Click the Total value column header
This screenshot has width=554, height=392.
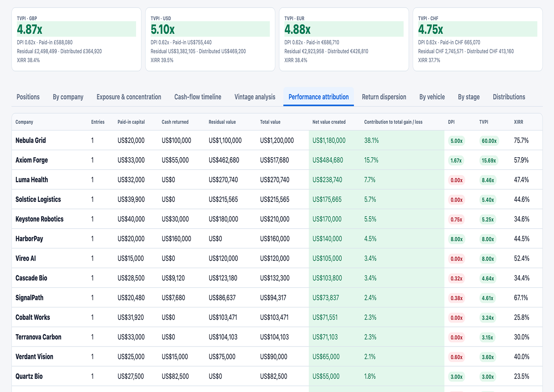point(270,122)
